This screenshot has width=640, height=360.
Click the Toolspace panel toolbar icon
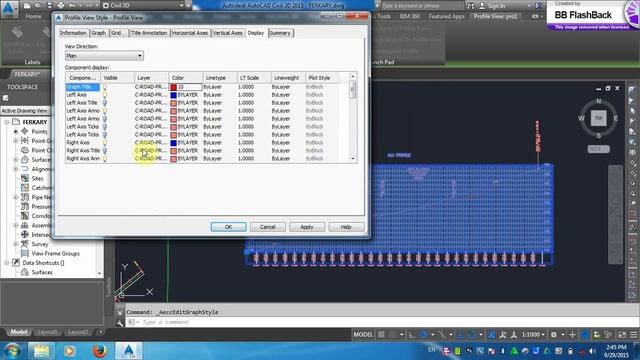[x=5, y=98]
